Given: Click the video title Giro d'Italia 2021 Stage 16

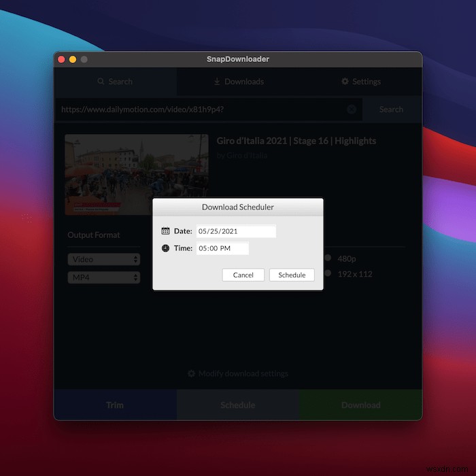Looking at the screenshot, I should 296,141.
